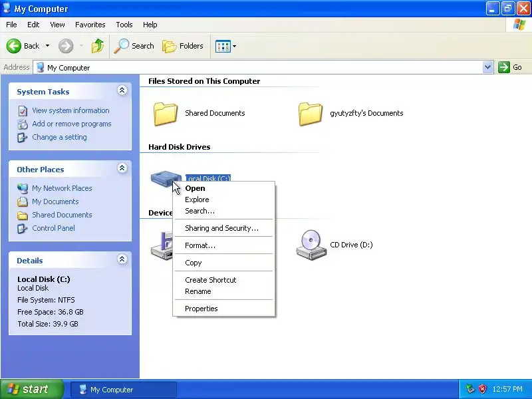The image size is (532, 399).
Task: Choose Explore from the context menu
Action: coord(224,199)
